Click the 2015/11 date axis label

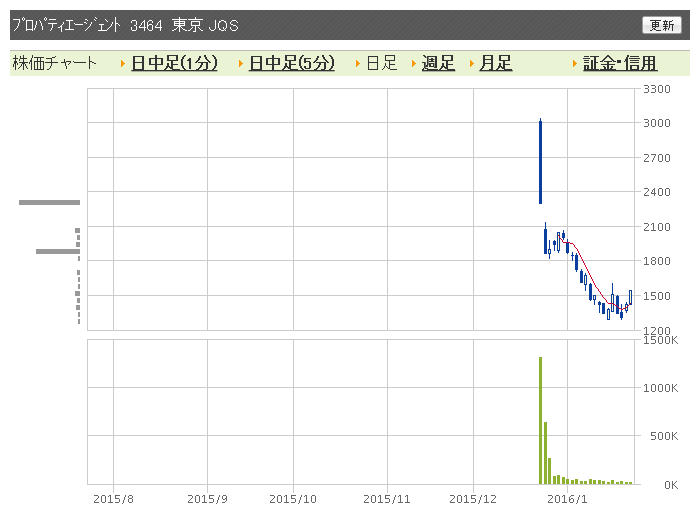pos(387,499)
